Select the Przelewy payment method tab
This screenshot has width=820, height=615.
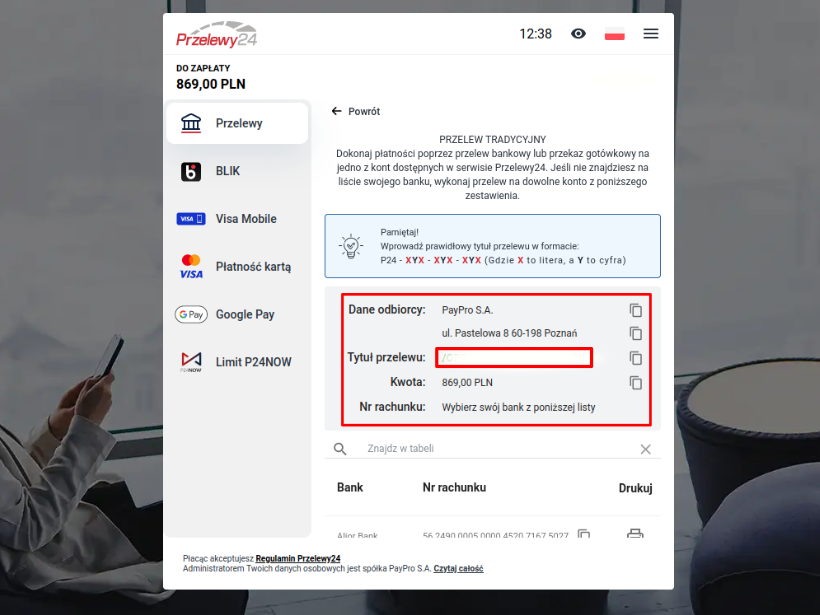(x=237, y=123)
